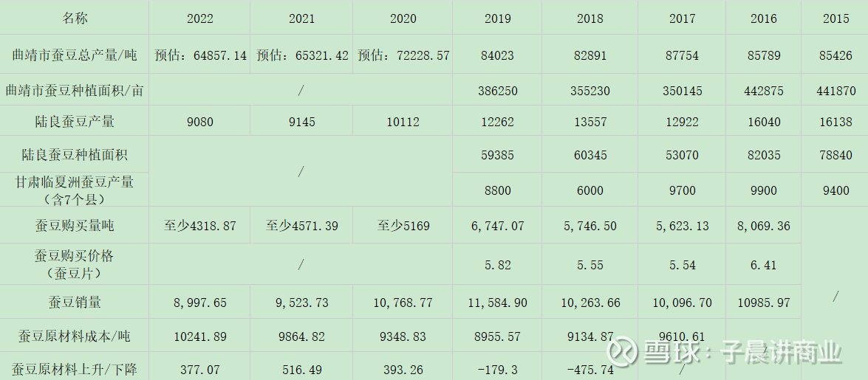The image size is (868, 380).
Task: Select the cell 11,584.90
Action: click(497, 303)
